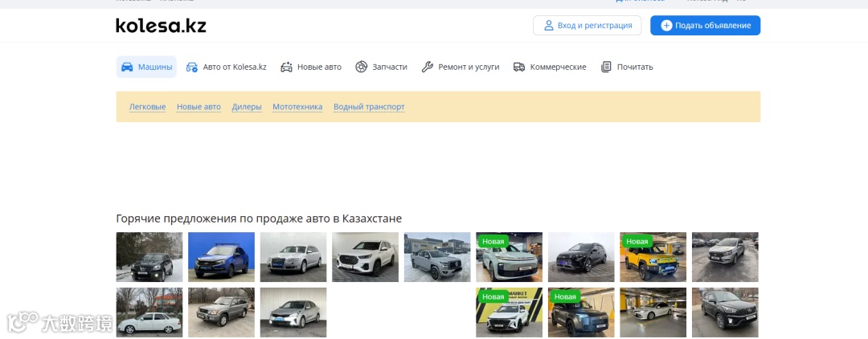Click the newspaper icon for Почитать
The height and width of the screenshot is (339, 868).
[x=607, y=67]
